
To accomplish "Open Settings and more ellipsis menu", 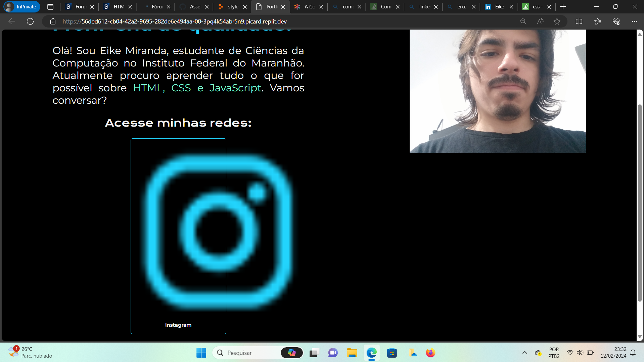I will pyautogui.click(x=634, y=21).
